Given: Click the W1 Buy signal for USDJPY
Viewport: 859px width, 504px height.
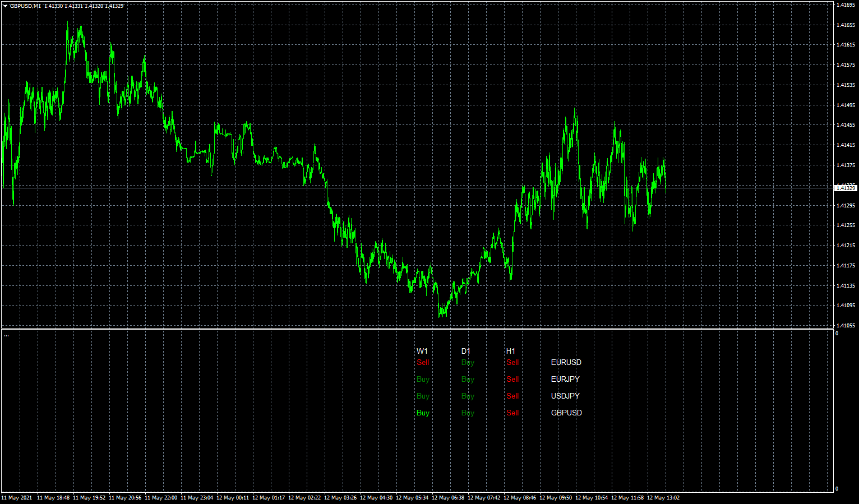Looking at the screenshot, I should pyautogui.click(x=423, y=396).
